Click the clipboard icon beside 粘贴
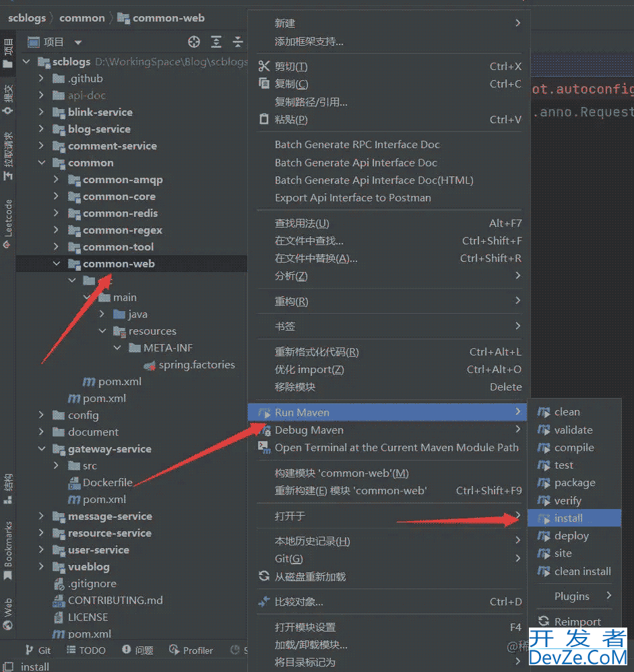Screen dimensions: 634x672 264,119
